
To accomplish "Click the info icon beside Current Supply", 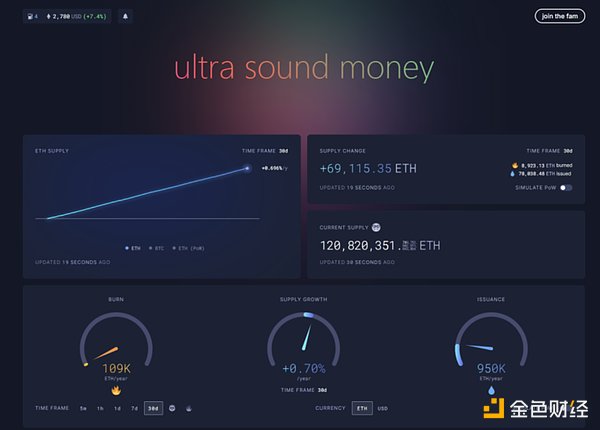I will 376,227.
